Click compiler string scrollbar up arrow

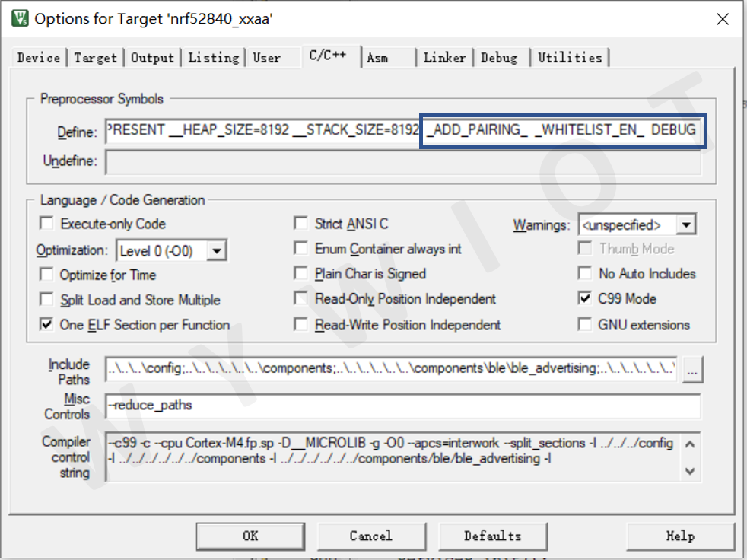(x=690, y=444)
